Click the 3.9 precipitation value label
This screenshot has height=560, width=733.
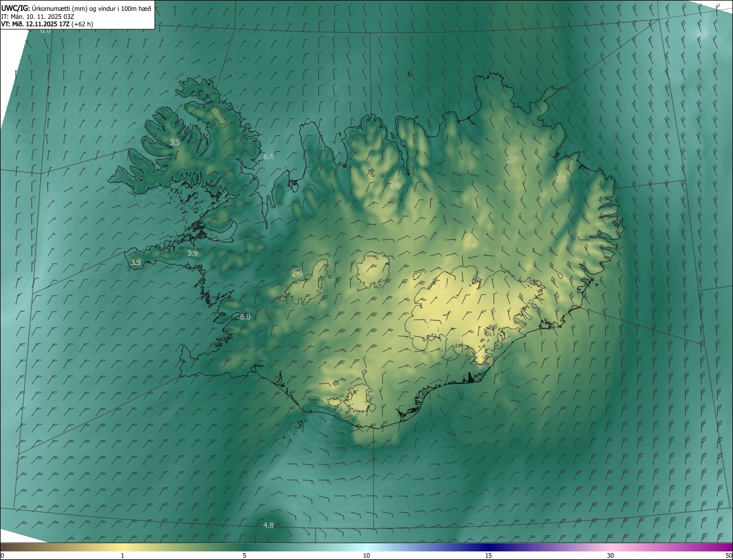tap(192, 253)
